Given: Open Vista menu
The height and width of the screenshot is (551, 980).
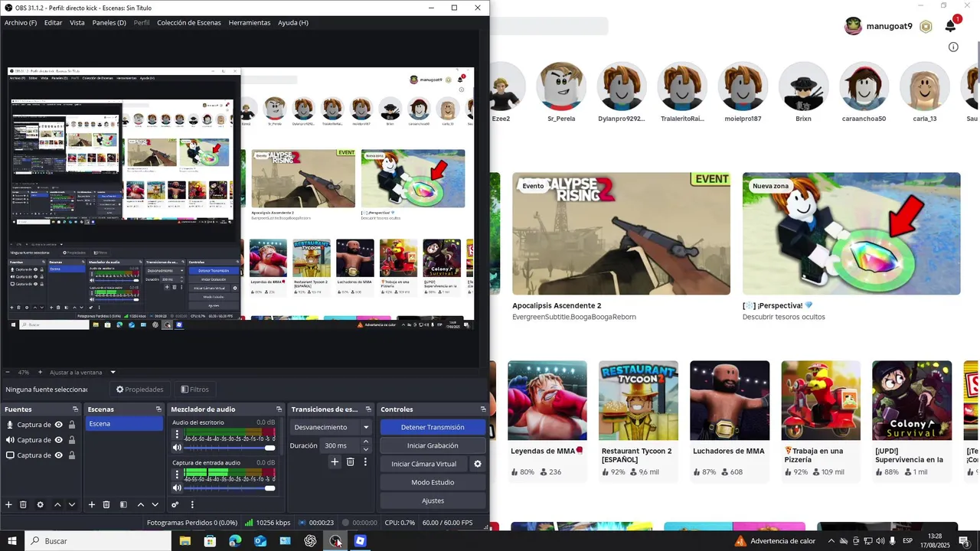Looking at the screenshot, I should click(x=77, y=23).
